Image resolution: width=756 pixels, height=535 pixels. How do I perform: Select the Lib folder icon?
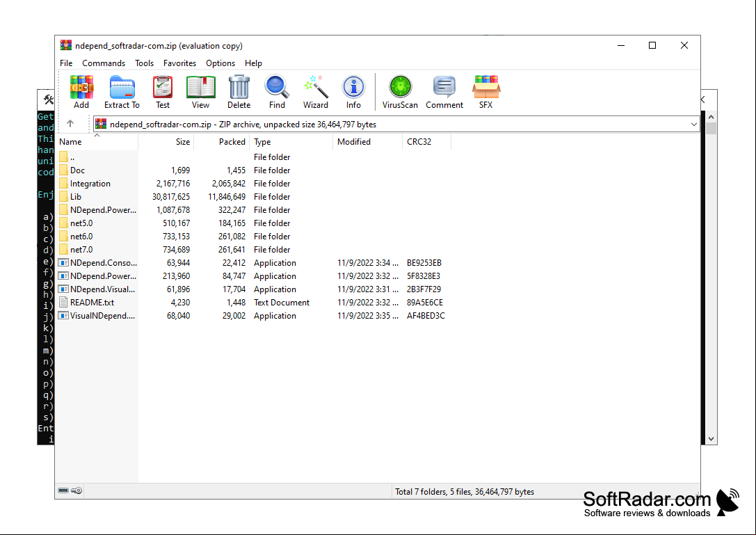click(63, 196)
